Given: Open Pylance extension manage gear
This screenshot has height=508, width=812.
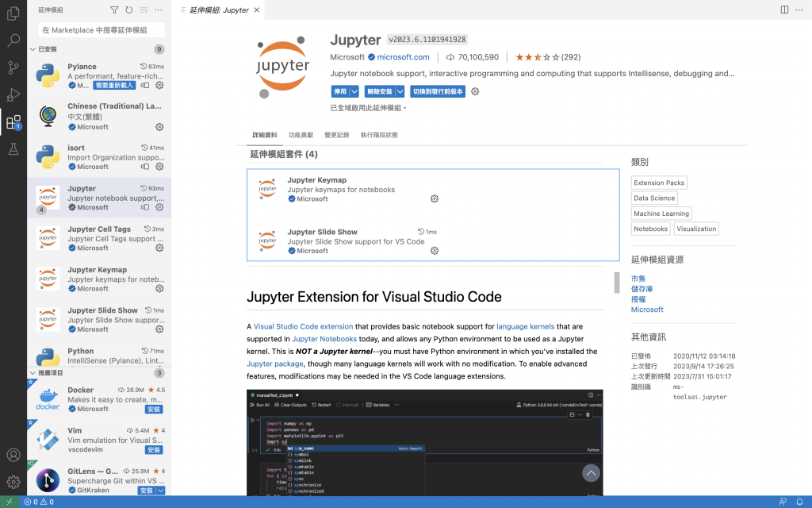Looking at the screenshot, I should point(159,85).
